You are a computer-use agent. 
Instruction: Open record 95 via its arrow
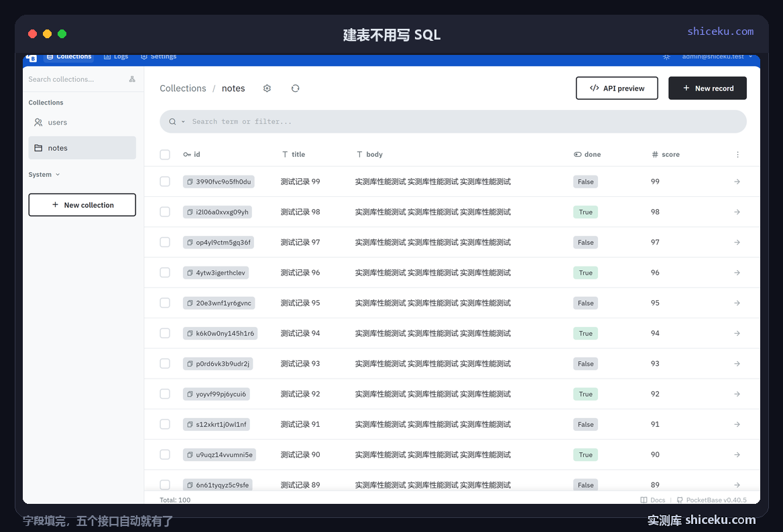pyautogui.click(x=737, y=303)
